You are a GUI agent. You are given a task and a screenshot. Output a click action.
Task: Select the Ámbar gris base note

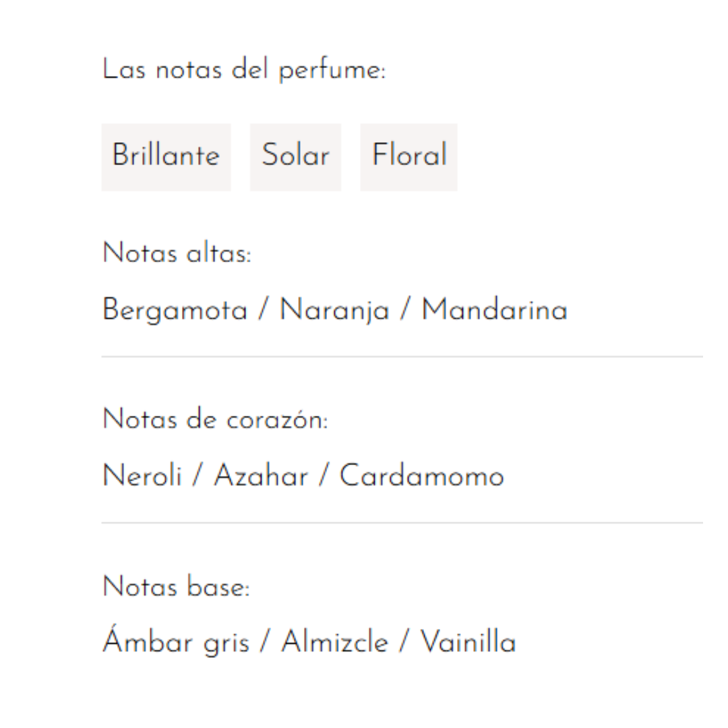[175, 642]
